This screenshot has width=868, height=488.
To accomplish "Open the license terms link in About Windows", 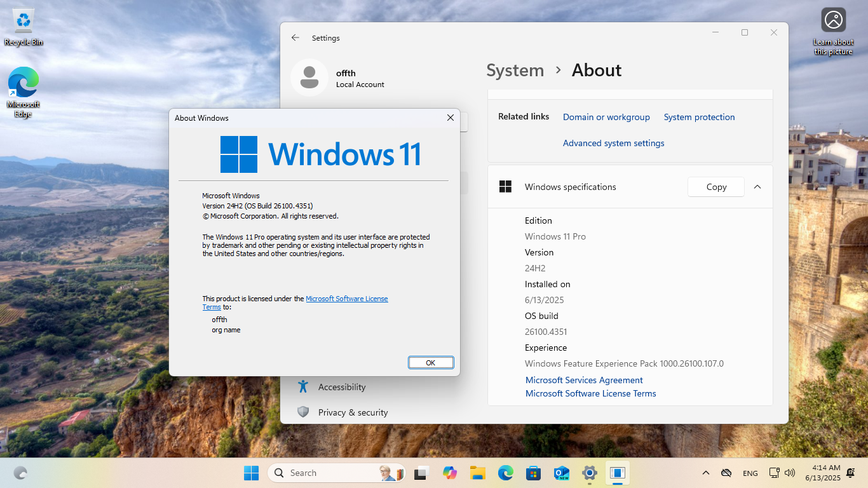I will coord(347,299).
